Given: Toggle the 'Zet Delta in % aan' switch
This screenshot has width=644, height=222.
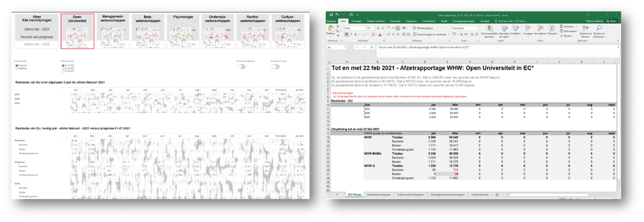Looking at the screenshot, I should pos(276,67).
